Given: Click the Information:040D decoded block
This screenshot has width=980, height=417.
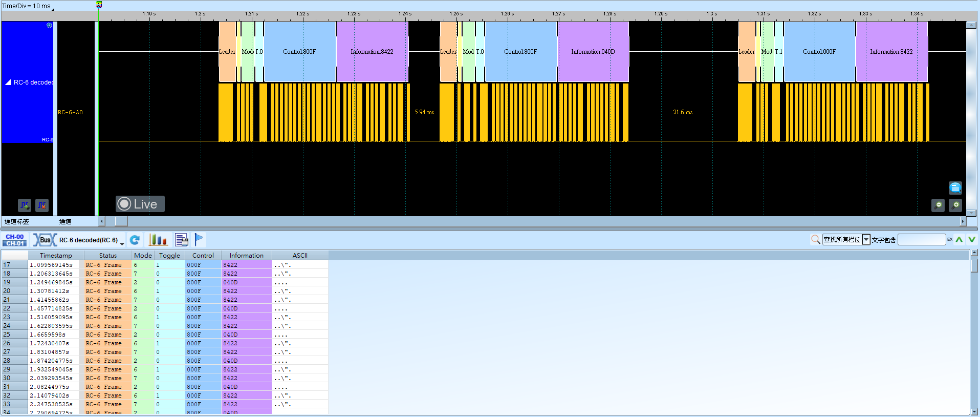Looking at the screenshot, I should click(x=593, y=52).
